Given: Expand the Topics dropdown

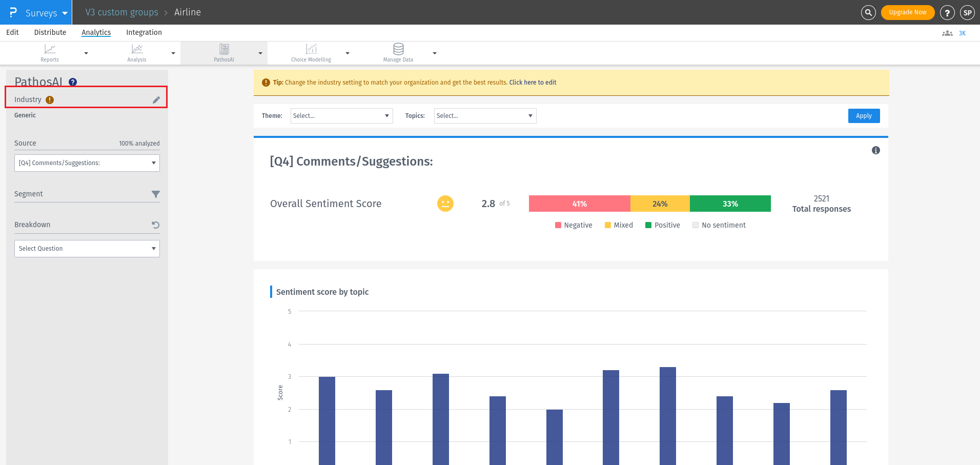Looking at the screenshot, I should tap(484, 115).
